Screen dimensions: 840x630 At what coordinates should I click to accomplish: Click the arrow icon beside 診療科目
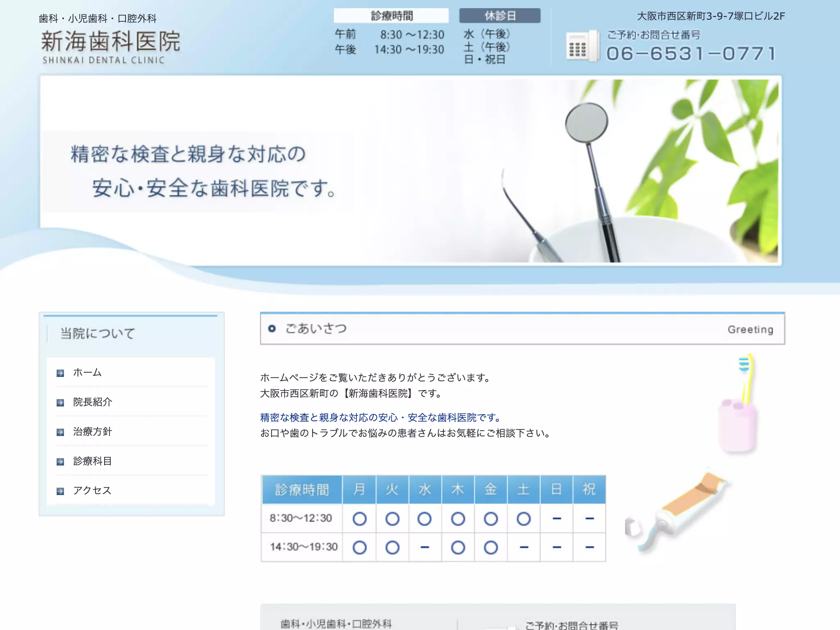60,462
